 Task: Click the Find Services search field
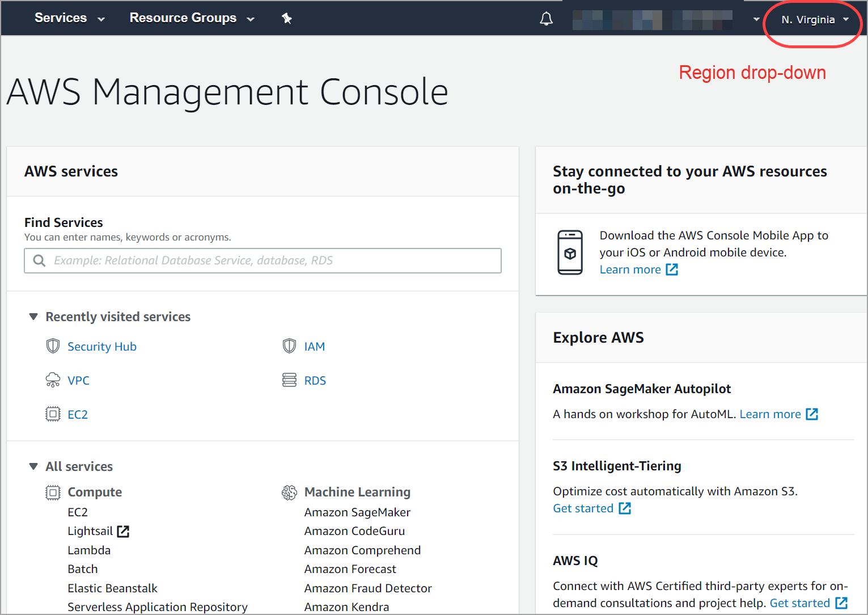click(x=262, y=260)
